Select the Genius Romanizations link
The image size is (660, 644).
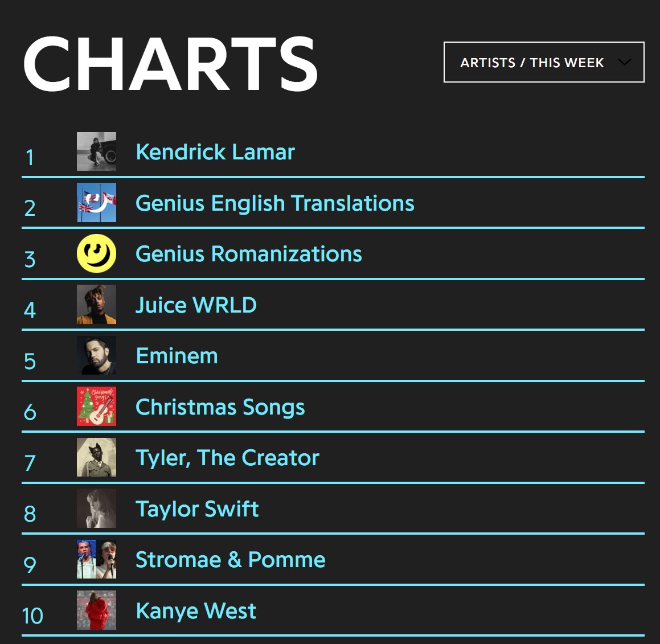pos(248,253)
